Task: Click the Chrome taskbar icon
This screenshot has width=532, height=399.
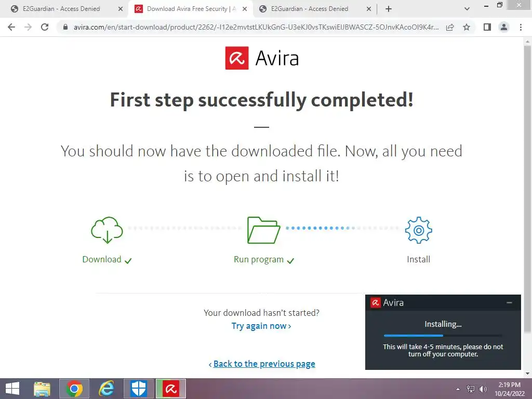Action: click(74, 389)
